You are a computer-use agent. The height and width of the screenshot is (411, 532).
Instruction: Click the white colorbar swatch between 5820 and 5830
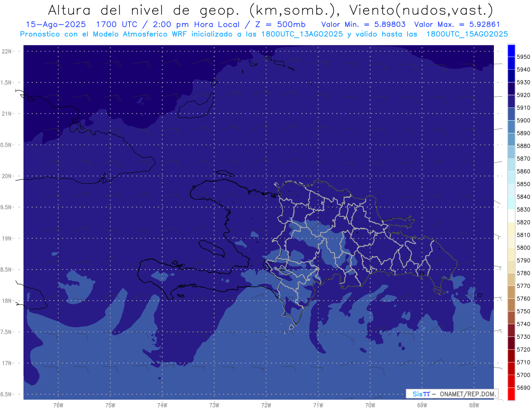(x=511, y=215)
